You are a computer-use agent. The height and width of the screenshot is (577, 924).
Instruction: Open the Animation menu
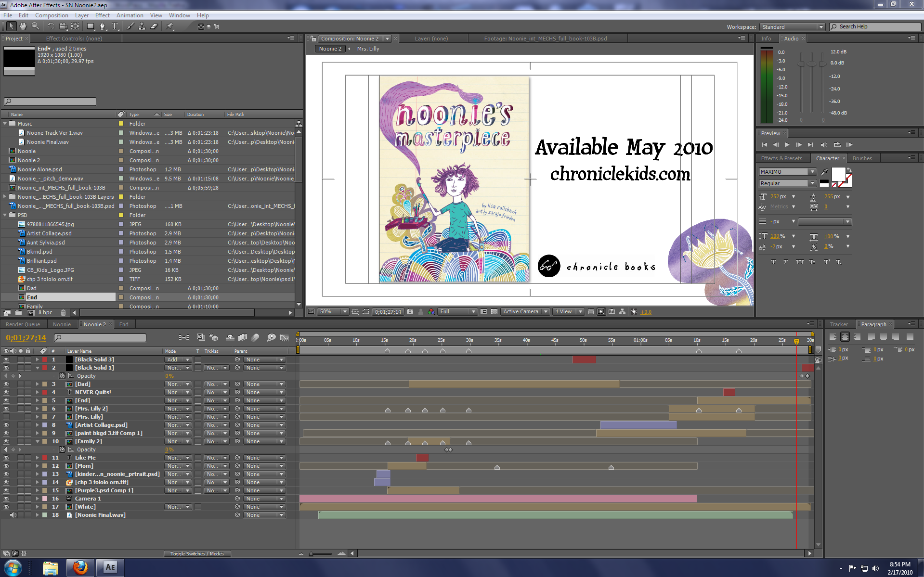tap(130, 15)
